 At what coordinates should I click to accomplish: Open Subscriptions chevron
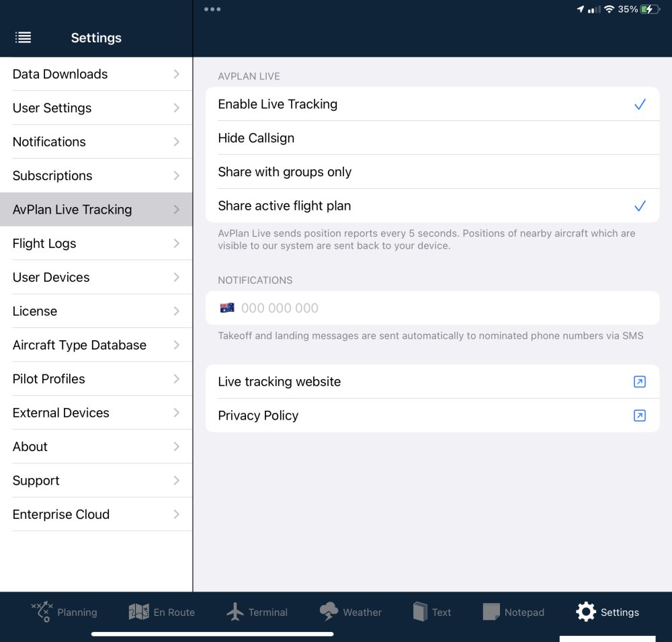[177, 176]
